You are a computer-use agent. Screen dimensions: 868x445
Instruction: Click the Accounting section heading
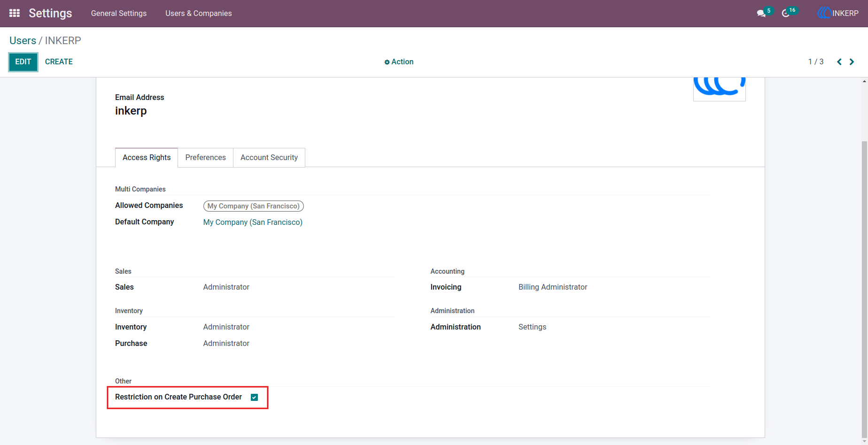448,271
